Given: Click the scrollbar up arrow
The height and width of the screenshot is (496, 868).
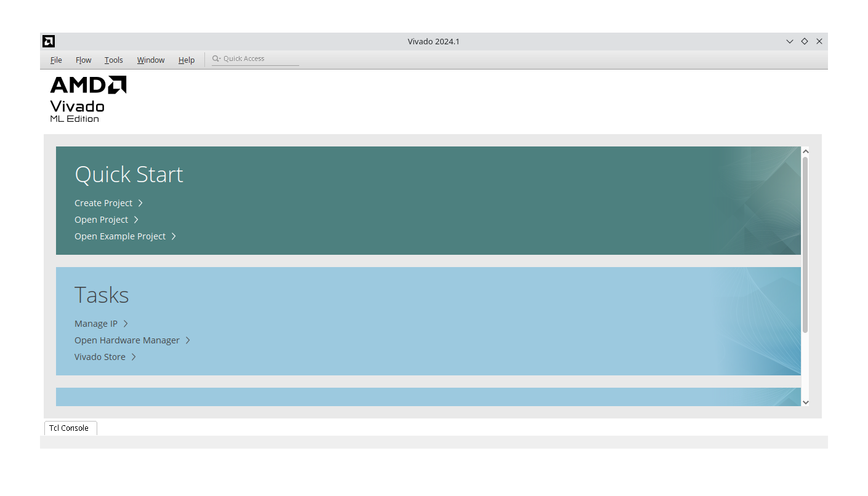Looking at the screenshot, I should point(806,150).
